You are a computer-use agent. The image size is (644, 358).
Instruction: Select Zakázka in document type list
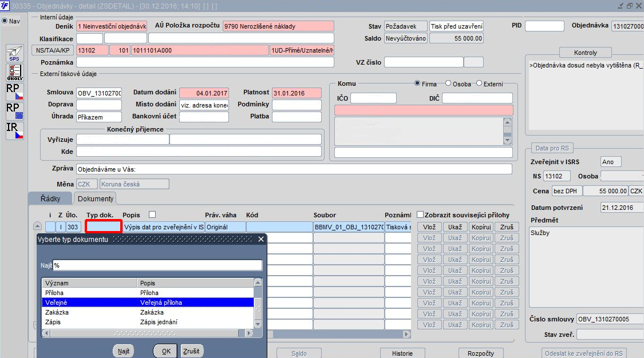[148, 312]
